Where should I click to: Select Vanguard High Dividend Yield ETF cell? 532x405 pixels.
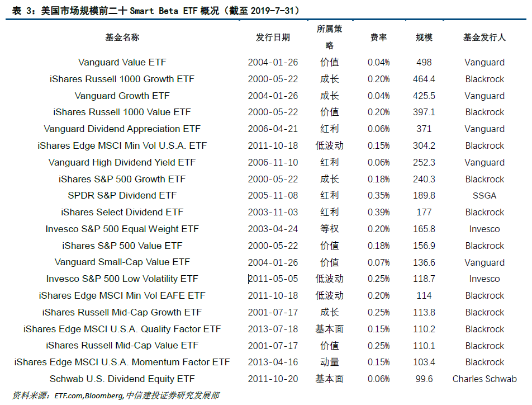coord(122,162)
